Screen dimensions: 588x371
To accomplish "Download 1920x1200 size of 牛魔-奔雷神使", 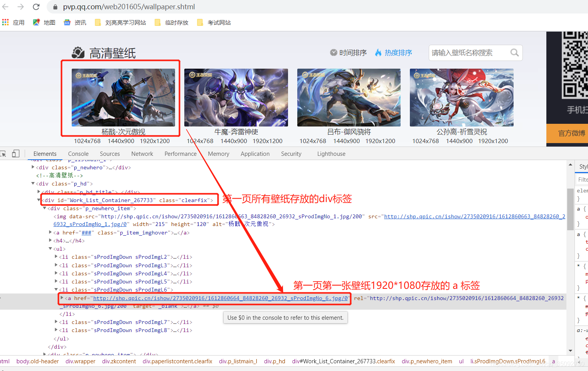I will [268, 141].
